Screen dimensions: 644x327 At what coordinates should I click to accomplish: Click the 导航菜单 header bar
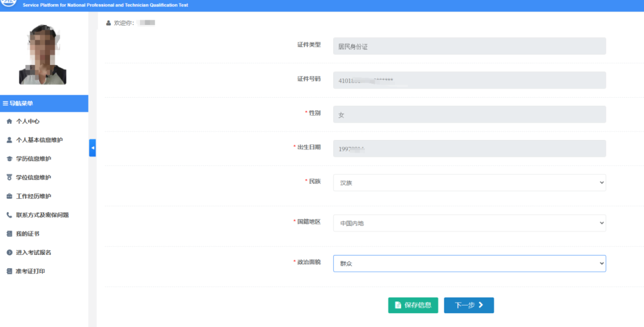[x=44, y=104]
